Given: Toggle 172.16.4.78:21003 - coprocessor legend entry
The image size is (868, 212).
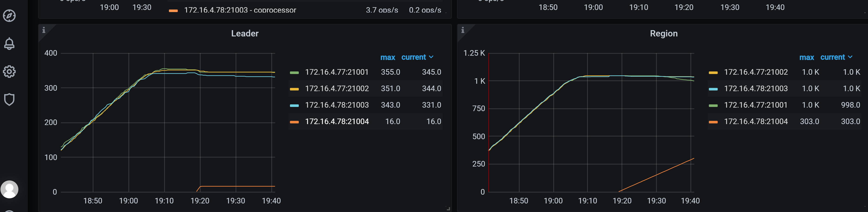Looking at the screenshot, I should click(240, 10).
